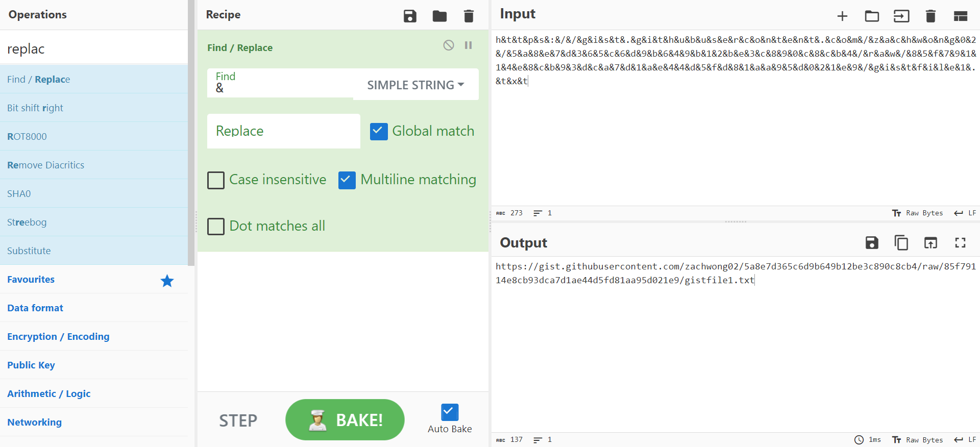Click the BAKE! button
980x447 pixels.
[x=345, y=420]
